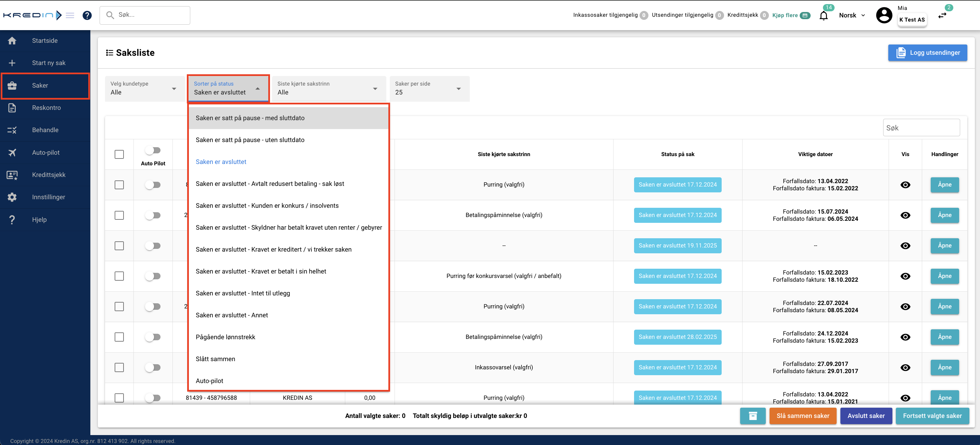Screen dimensions: 980x445
Task: Click the Logg utsendinger button
Action: pos(927,52)
